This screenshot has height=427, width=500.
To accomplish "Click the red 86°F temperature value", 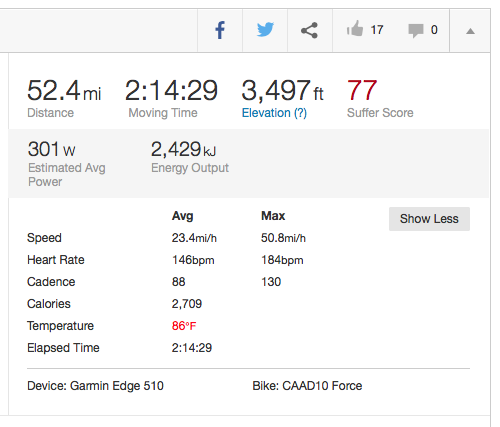I will (x=184, y=326).
